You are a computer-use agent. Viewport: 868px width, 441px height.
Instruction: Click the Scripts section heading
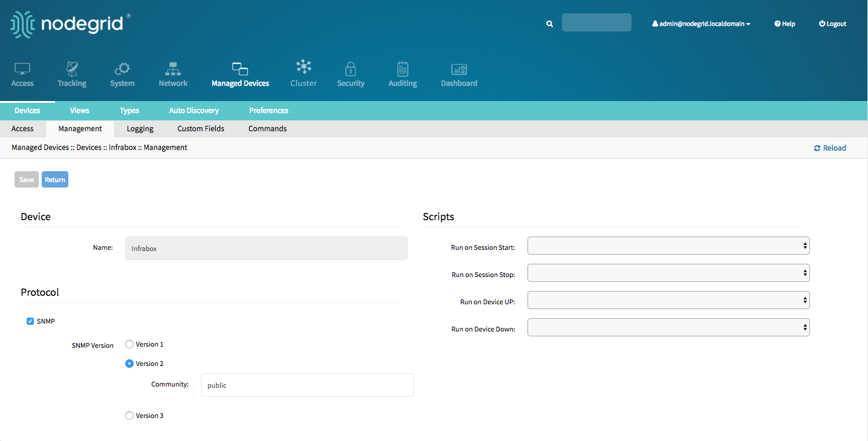(x=439, y=217)
